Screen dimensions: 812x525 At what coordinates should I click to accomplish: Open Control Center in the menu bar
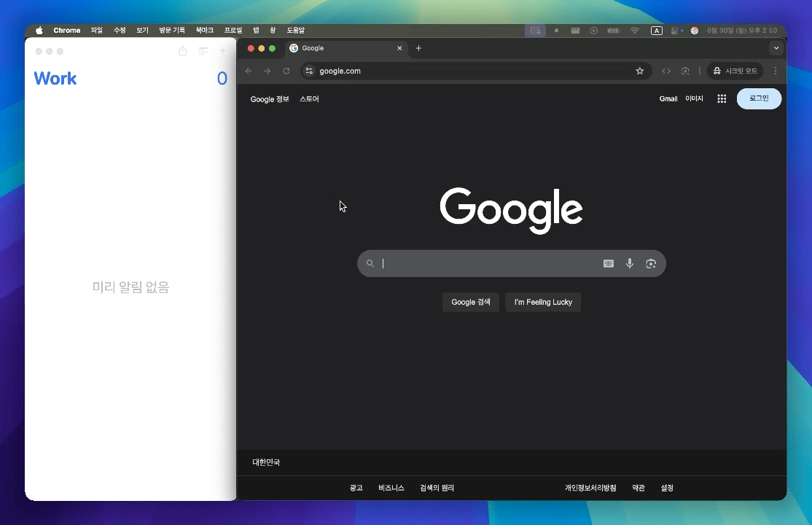click(676, 31)
